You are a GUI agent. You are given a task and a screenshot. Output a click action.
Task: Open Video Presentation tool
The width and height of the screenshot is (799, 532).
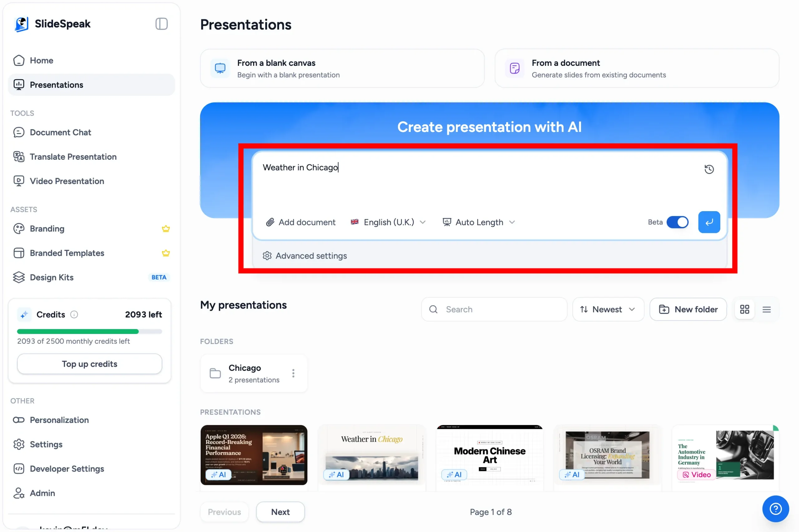coord(91,181)
